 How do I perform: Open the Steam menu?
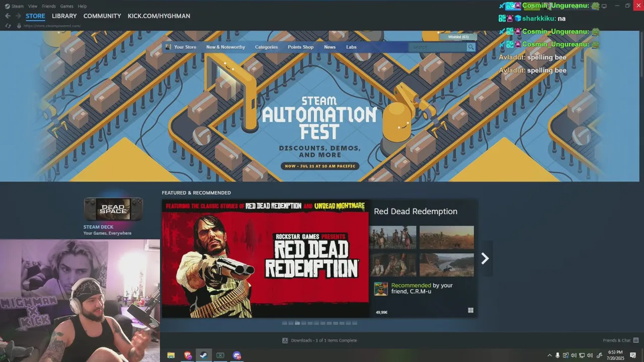point(18,6)
